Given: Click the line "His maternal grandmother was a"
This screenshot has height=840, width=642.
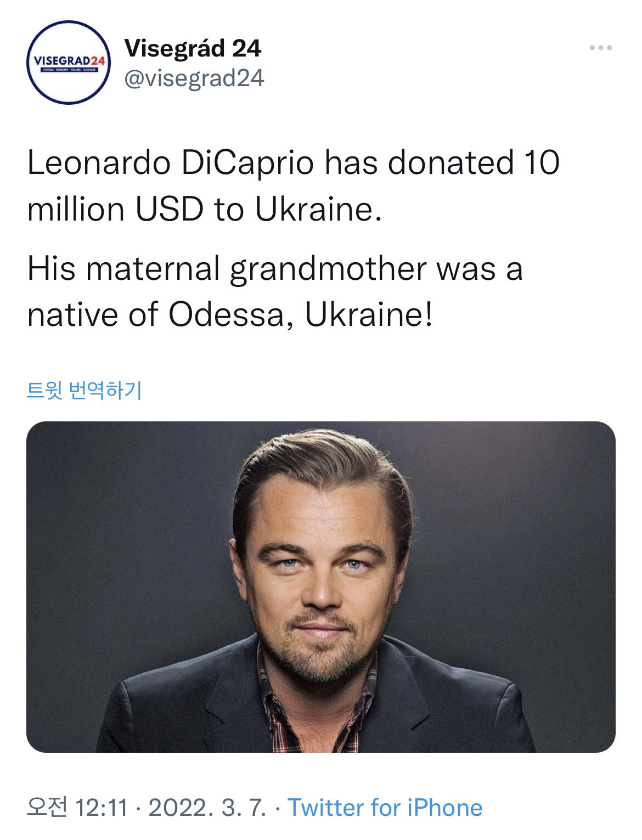Looking at the screenshot, I should 274,269.
